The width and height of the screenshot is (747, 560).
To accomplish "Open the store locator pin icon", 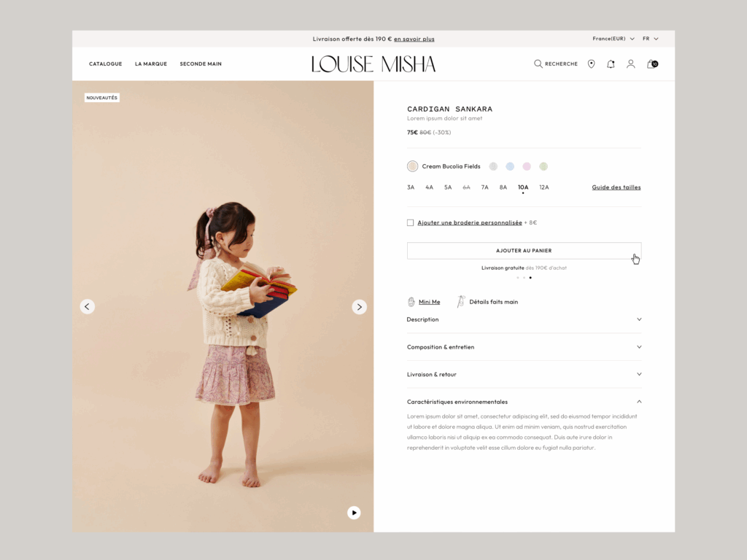I will pos(591,64).
